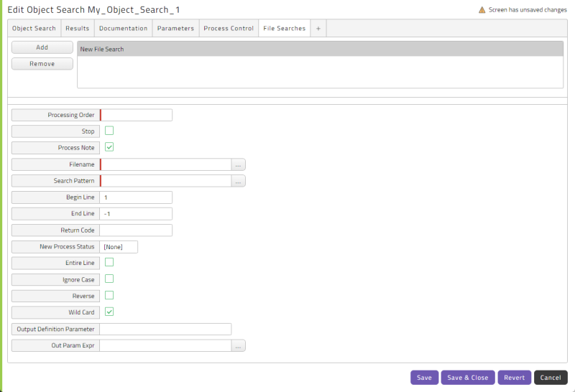Click the Wild Card label

[81, 312]
